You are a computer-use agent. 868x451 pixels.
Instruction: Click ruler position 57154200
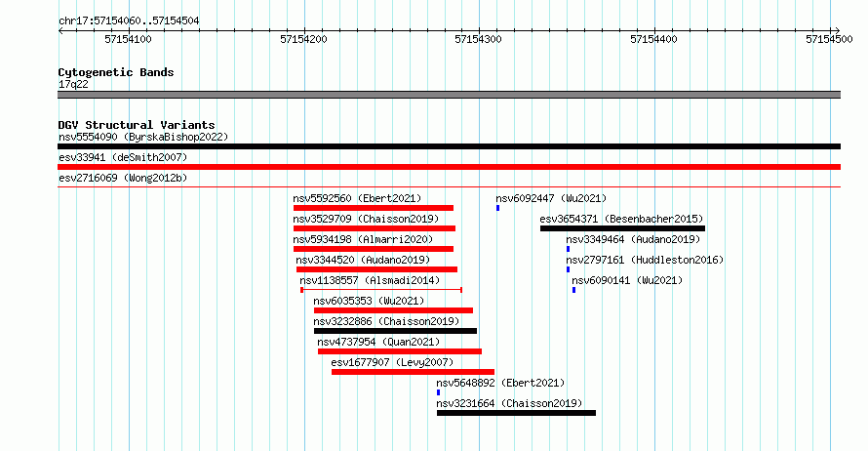tap(303, 39)
